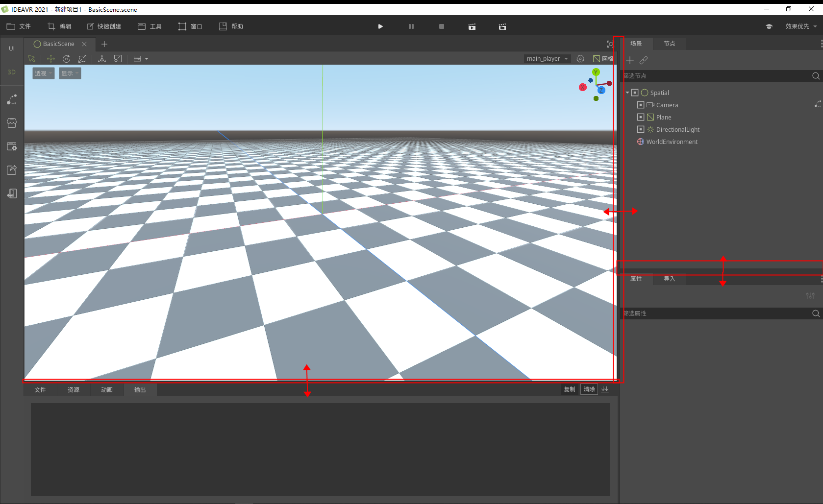Viewport: 823px width, 504px height.
Task: Open the 文件 menu
Action: 19,26
